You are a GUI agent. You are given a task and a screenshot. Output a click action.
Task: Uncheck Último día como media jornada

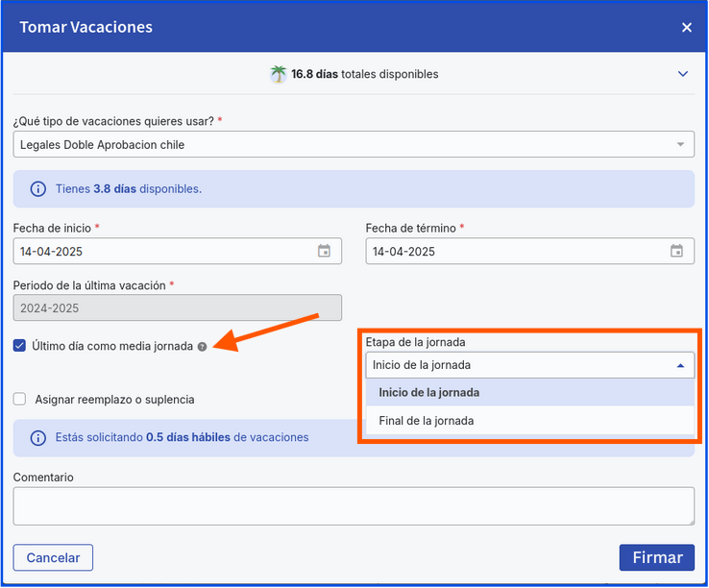tap(20, 346)
